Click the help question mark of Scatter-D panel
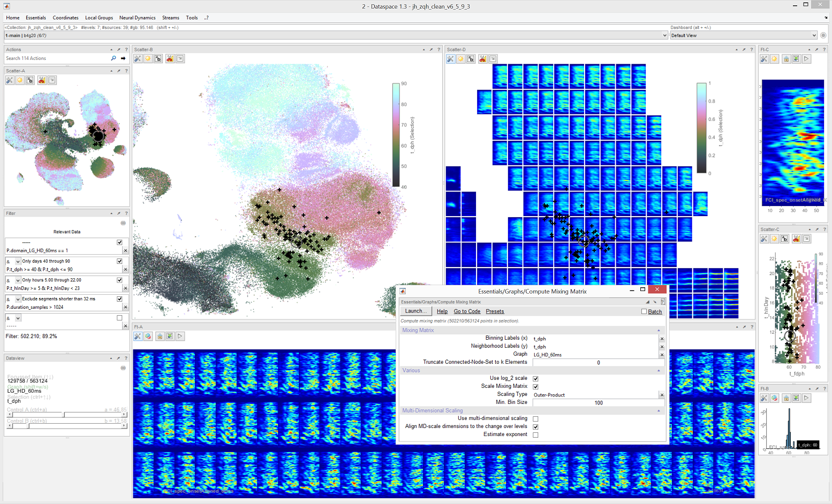 pos(752,50)
